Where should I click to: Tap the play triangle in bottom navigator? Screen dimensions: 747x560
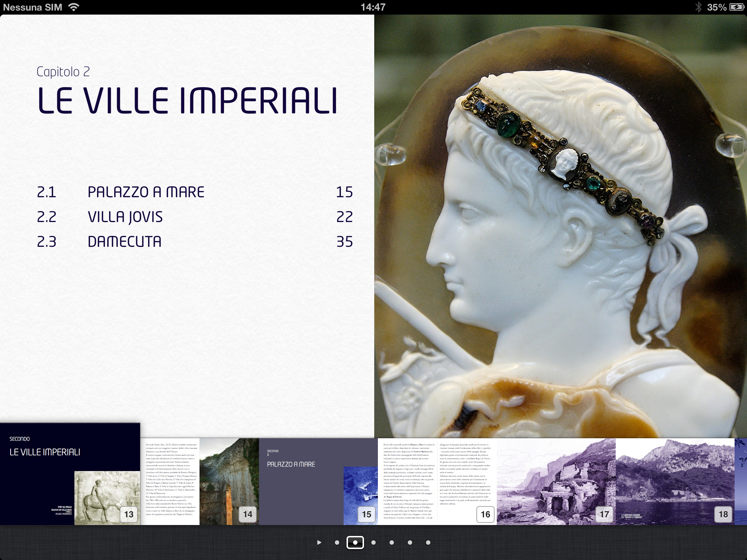click(x=319, y=542)
